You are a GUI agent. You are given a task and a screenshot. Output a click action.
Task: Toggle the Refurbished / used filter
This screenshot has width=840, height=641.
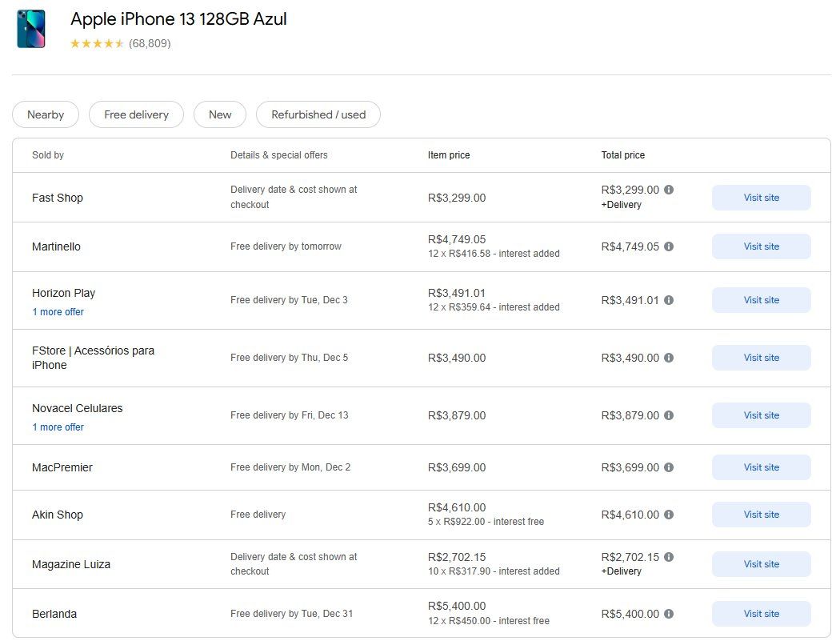click(x=318, y=114)
